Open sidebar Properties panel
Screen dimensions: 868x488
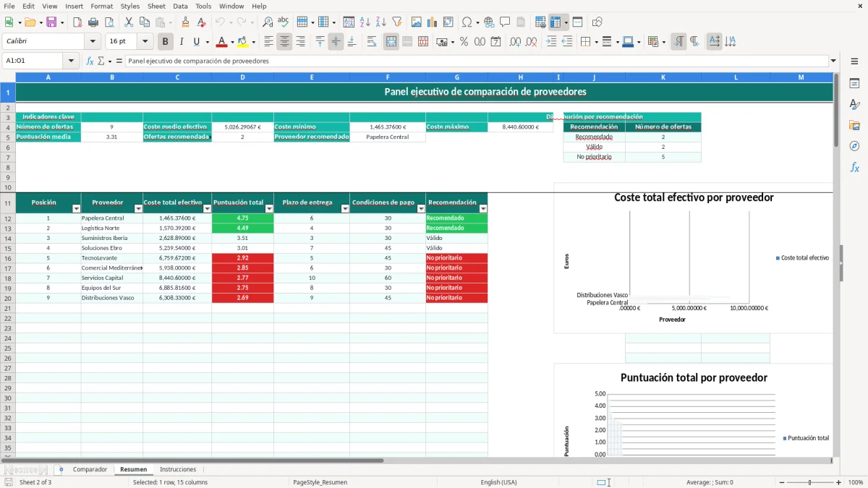click(x=854, y=84)
